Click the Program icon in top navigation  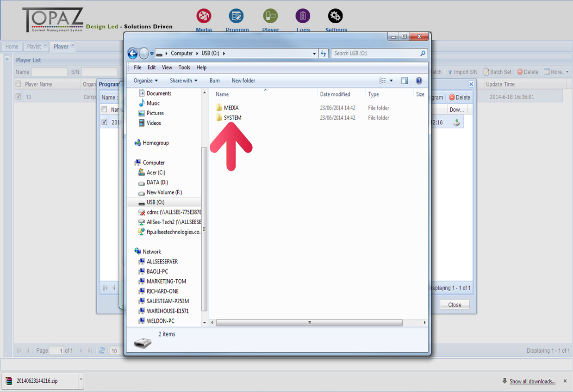[237, 16]
